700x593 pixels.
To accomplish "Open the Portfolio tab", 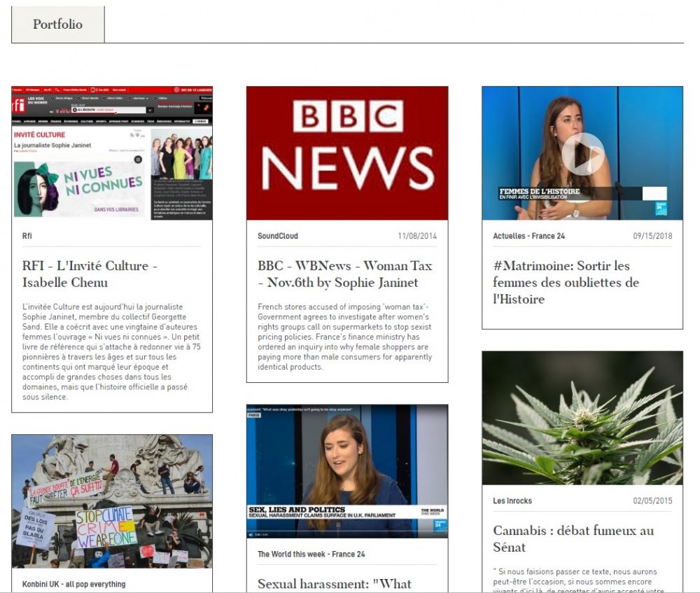I will pos(57,24).
